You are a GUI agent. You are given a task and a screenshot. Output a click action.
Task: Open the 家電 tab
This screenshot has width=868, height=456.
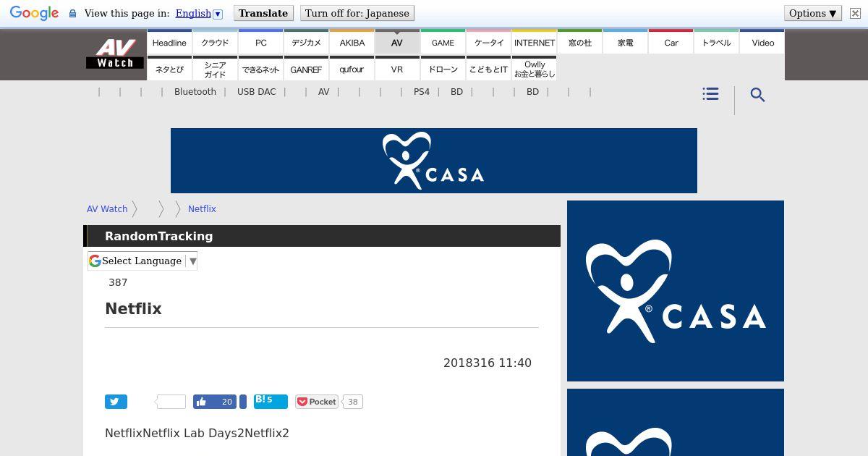[x=625, y=42]
